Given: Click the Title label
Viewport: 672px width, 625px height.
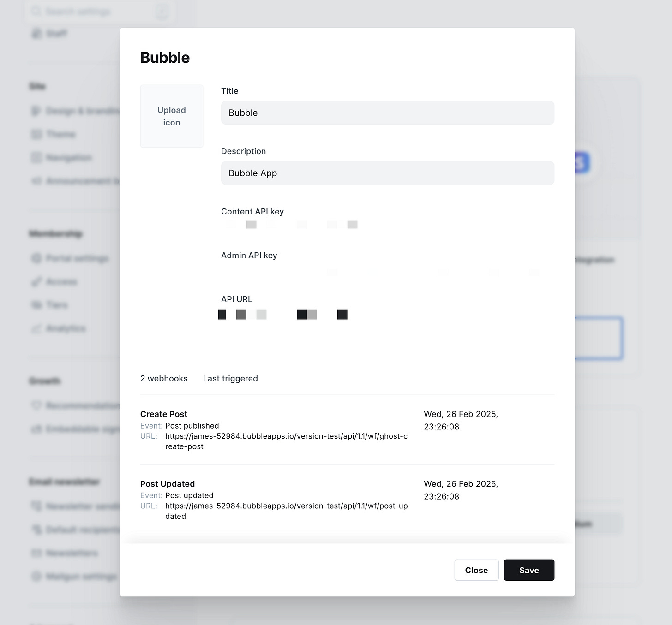Looking at the screenshot, I should [230, 91].
